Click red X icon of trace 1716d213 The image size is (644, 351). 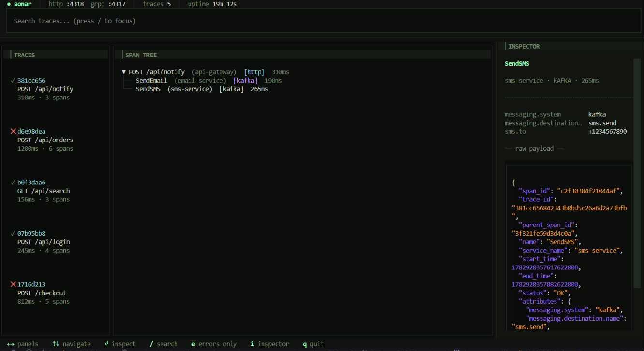coord(13,284)
